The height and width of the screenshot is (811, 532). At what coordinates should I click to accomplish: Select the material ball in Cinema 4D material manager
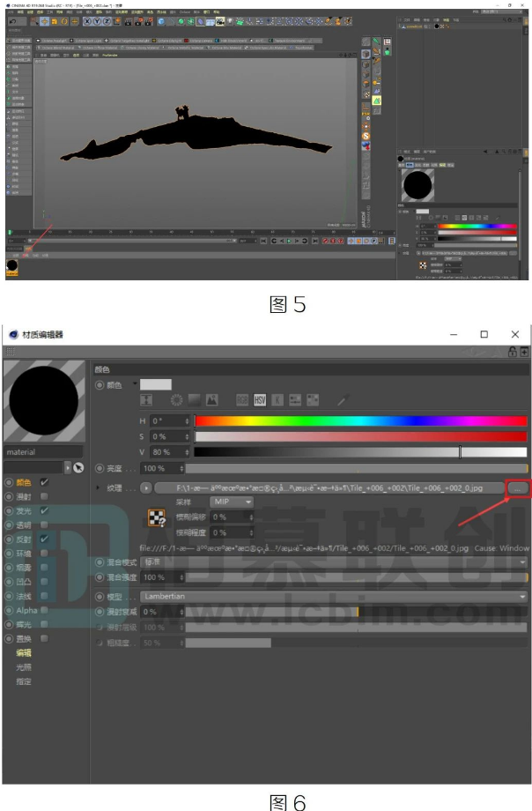[x=12, y=267]
